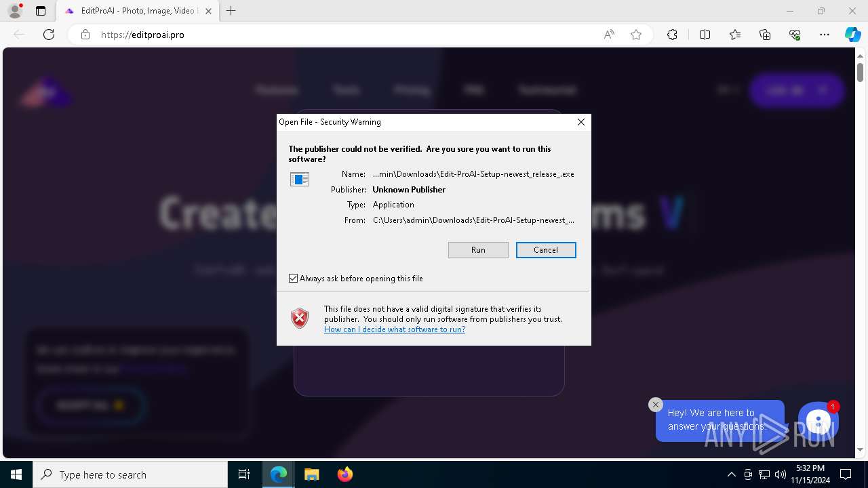The image size is (868, 488).
Task: Close the EditProAI tab
Action: click(x=208, y=11)
